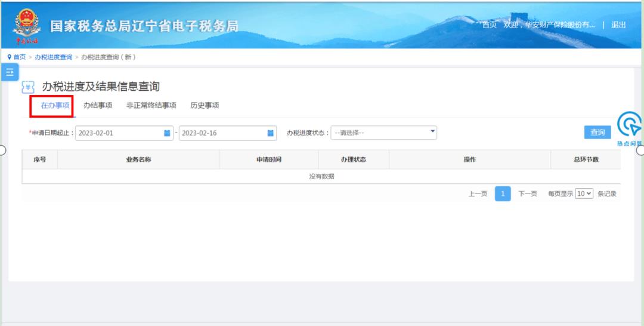Screen dimensions: 644x326
Task: Click 退出 to log out
Action: coord(618,25)
